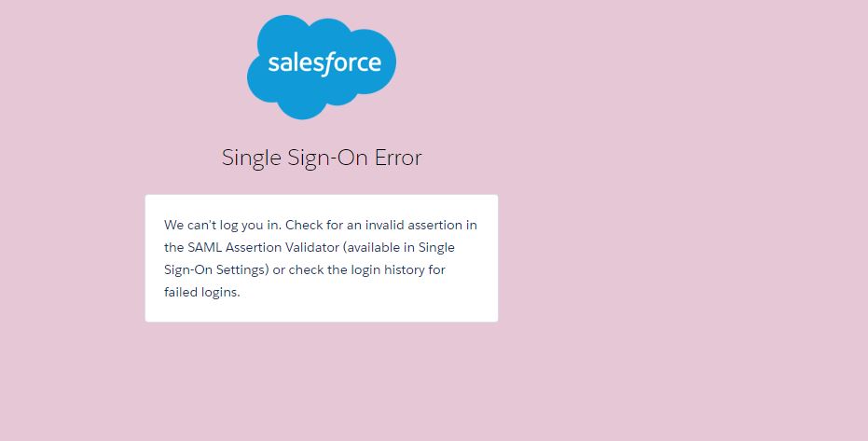The height and width of the screenshot is (441, 868).
Task: Click the "We can't log you in" sentence
Action: pyautogui.click(x=222, y=225)
